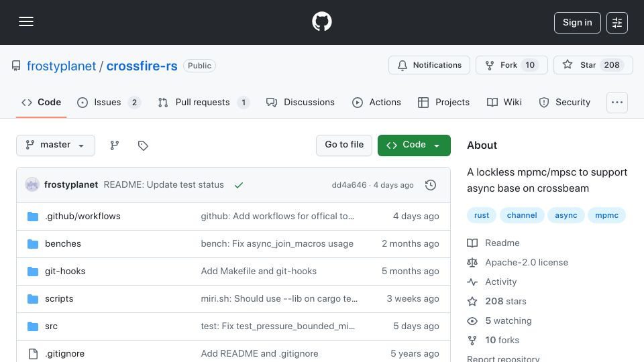Image resolution: width=644 pixels, height=362 pixels.
Task: Open the Discussions tab
Action: click(x=301, y=102)
